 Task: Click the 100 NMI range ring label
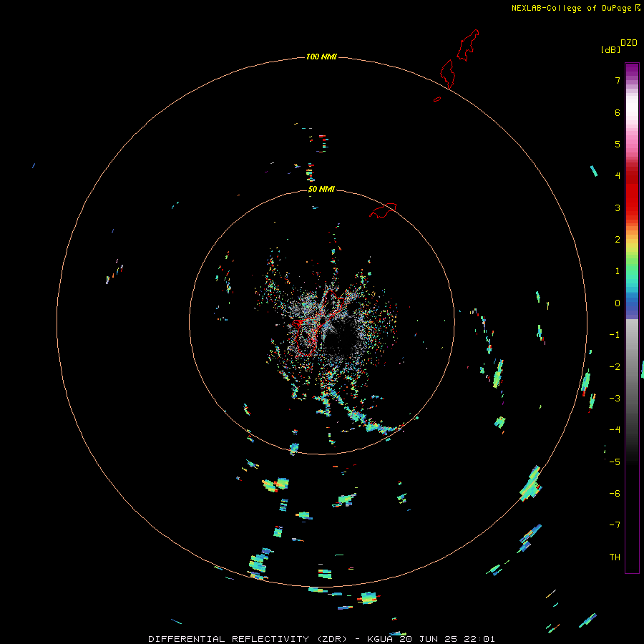coord(321,57)
